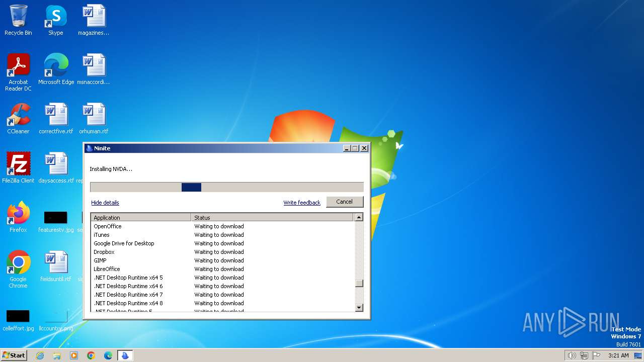Select the msnaccordi document icon
This screenshot has height=362, width=644.
pyautogui.click(x=94, y=69)
